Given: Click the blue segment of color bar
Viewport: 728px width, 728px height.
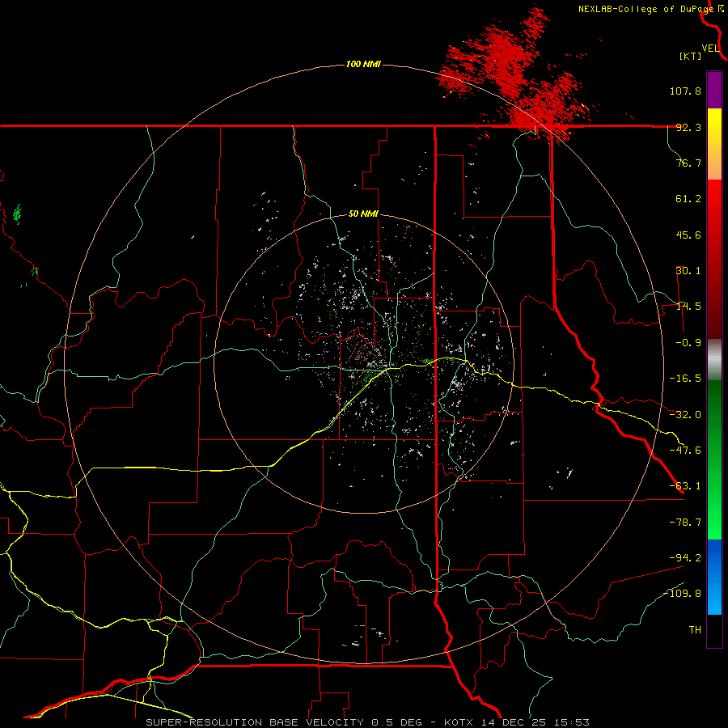Looking at the screenshot, I should 714,577.
